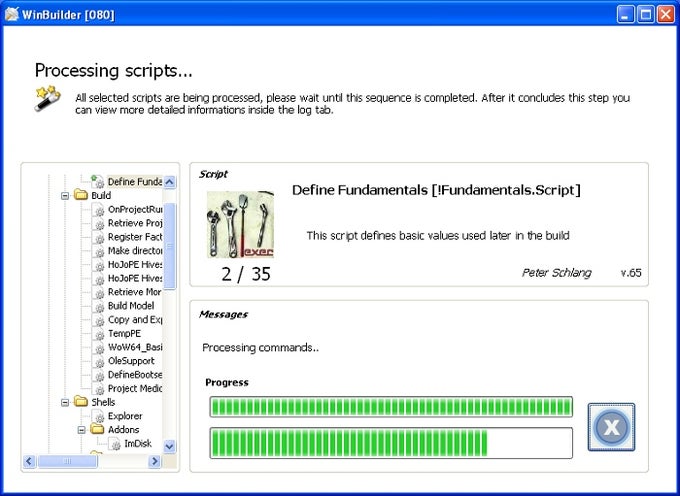Viewport: 680px width, 496px height.
Task: Maximize the WinBuilder window
Action: 645,15
